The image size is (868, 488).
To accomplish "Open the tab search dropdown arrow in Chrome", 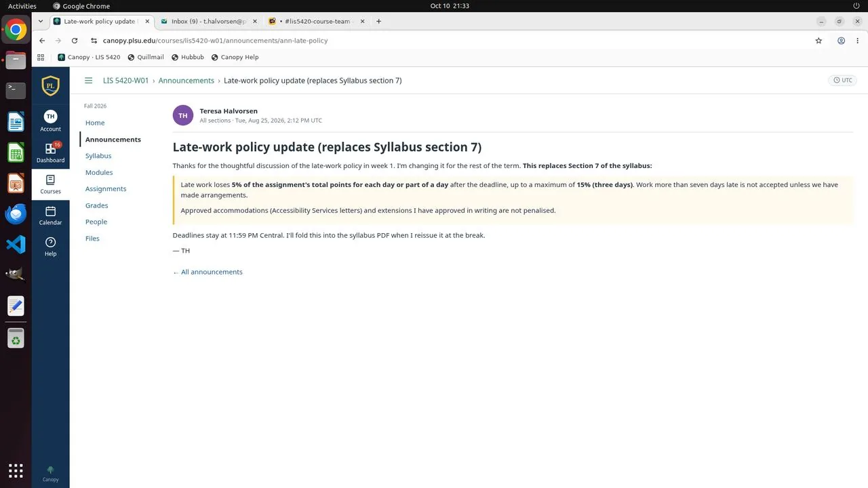I will coord(41,21).
